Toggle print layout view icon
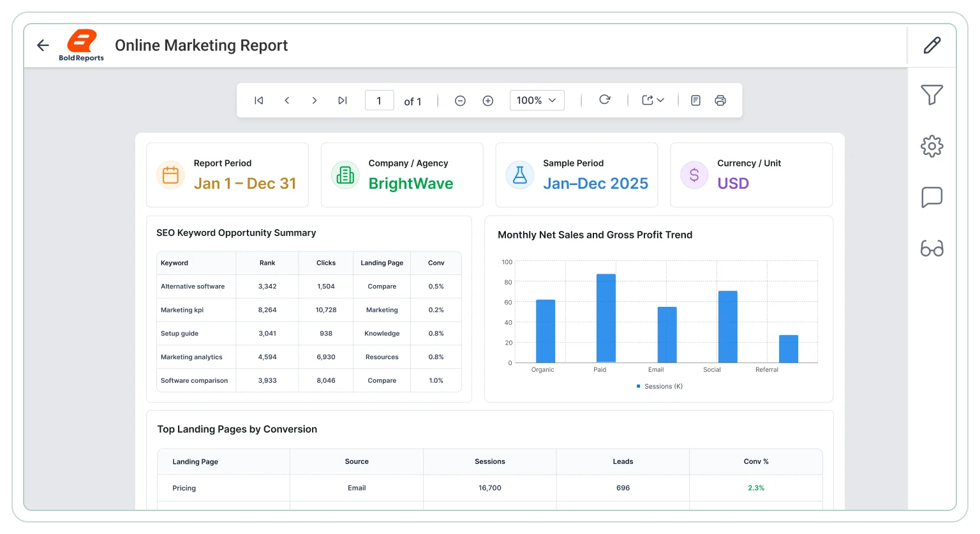This screenshot has width=980, height=534. [x=696, y=100]
